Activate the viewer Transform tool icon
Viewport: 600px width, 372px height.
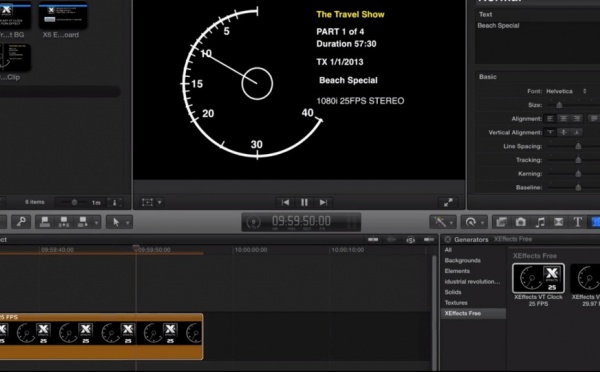147,202
